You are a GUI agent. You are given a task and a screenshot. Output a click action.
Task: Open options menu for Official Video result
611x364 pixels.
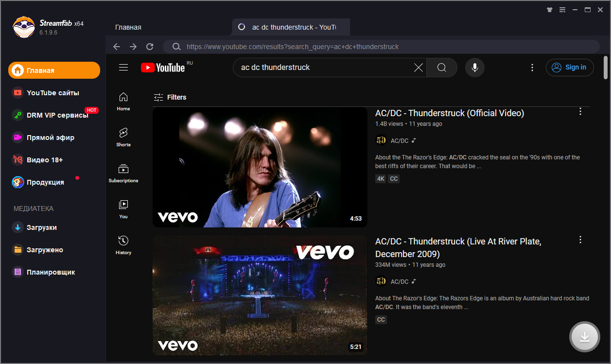580,112
